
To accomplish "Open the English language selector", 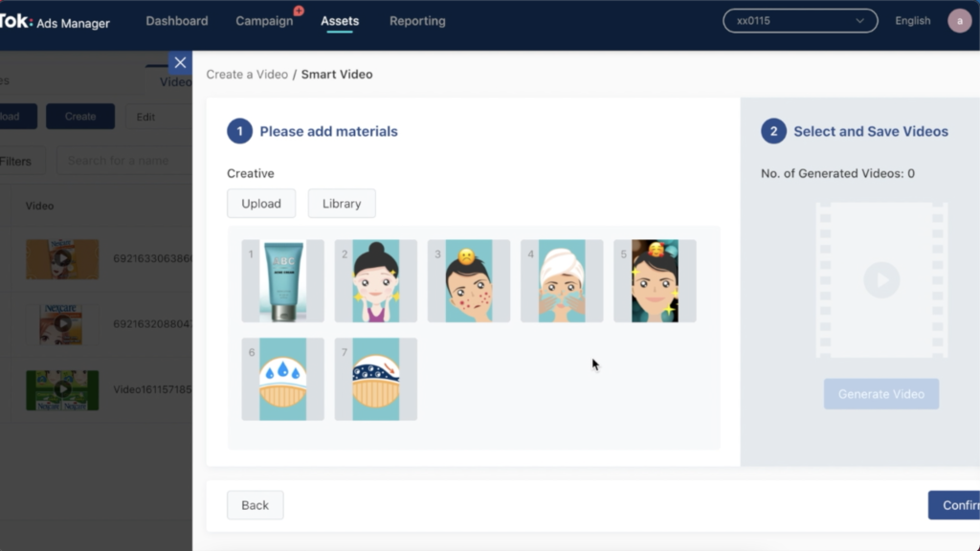I will [x=912, y=21].
